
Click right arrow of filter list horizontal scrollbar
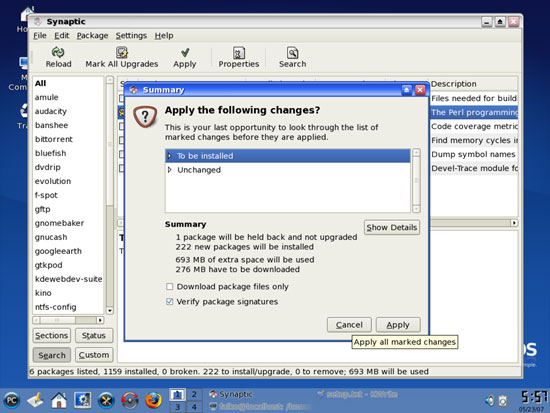click(x=100, y=320)
